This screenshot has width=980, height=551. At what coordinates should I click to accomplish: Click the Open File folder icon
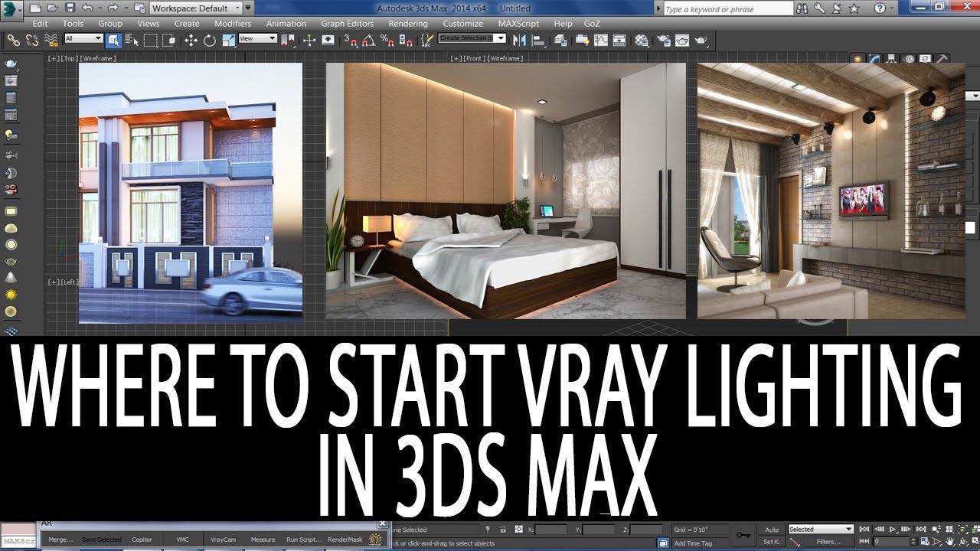click(52, 8)
